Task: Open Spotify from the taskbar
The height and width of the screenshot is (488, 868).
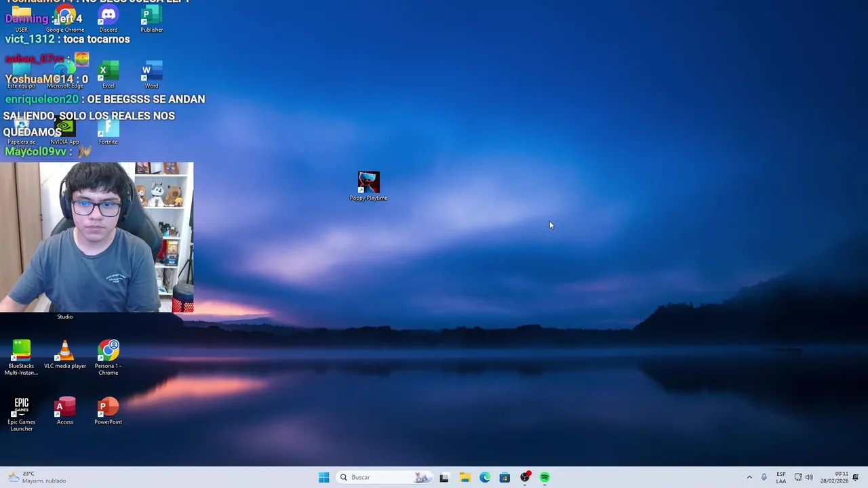Action: click(545, 477)
